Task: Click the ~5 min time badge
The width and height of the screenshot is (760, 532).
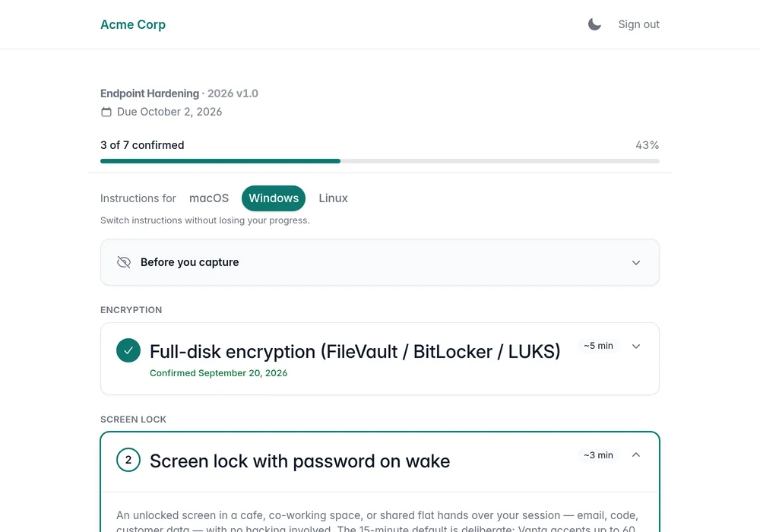Action: tap(598, 346)
